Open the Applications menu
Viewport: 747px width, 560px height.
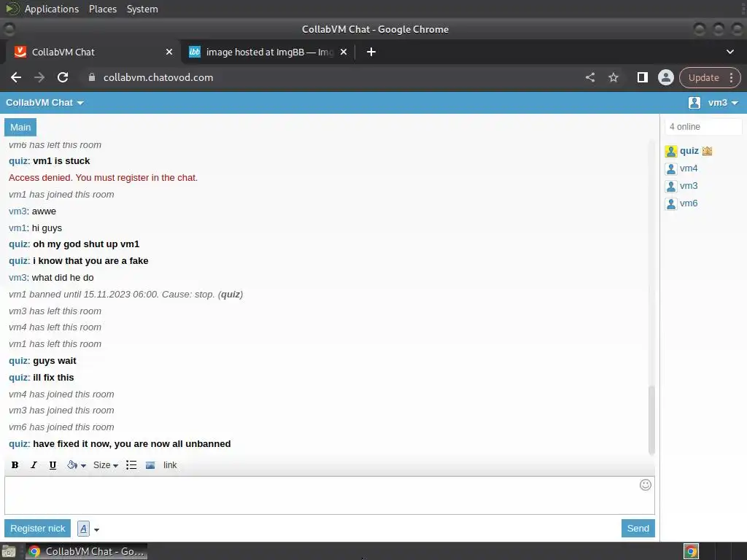click(x=52, y=9)
